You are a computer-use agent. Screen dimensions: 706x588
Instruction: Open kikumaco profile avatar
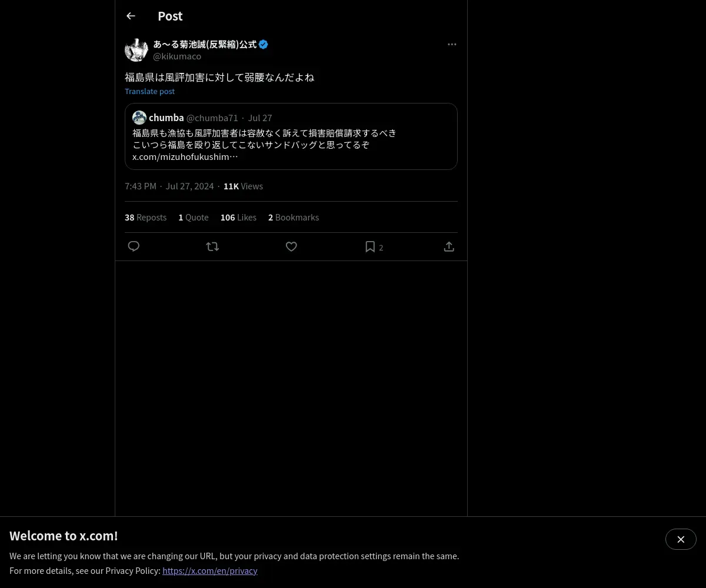pos(136,50)
